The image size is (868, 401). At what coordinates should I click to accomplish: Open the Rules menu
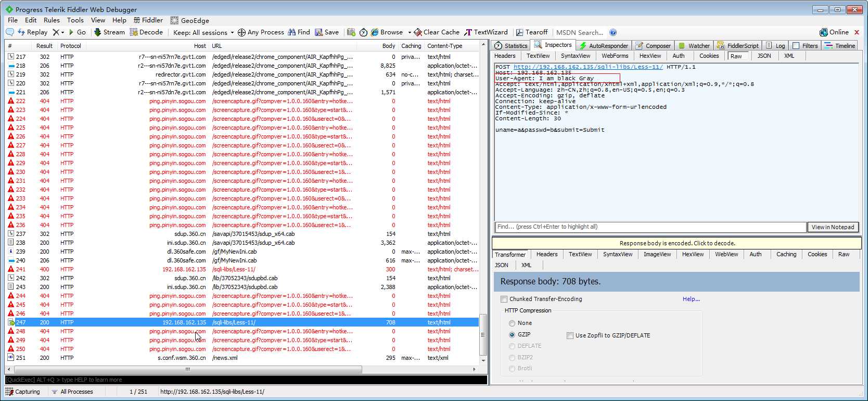52,20
